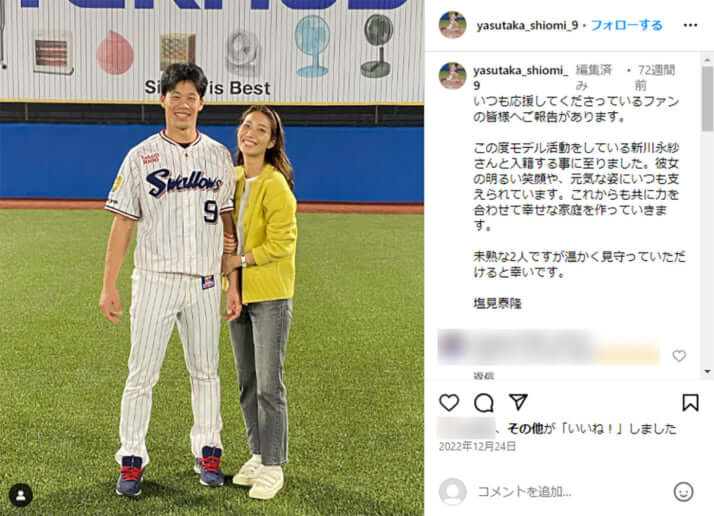Open the three-dot more options menu

click(x=690, y=26)
